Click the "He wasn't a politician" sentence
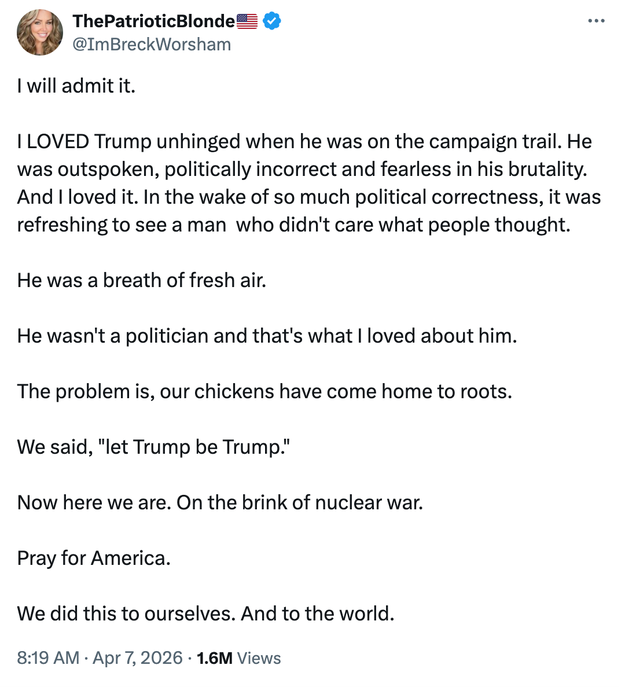The image size is (625, 687). point(120,336)
